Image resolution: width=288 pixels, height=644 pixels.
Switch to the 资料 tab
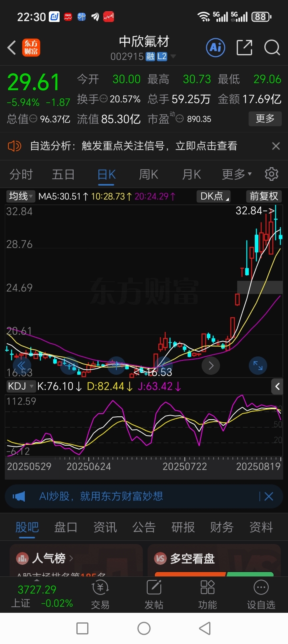pyautogui.click(x=261, y=527)
